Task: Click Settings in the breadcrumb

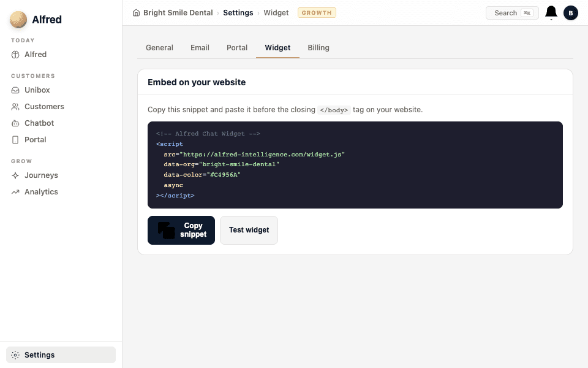Action: [x=238, y=13]
